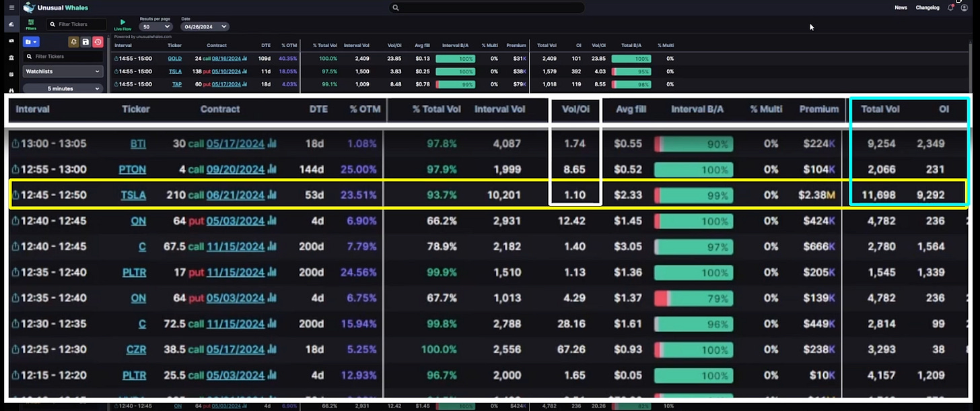Image resolution: width=980 pixels, height=411 pixels.
Task: Open the chart icon on TAP 05/17/2024 contract
Action: (x=244, y=84)
